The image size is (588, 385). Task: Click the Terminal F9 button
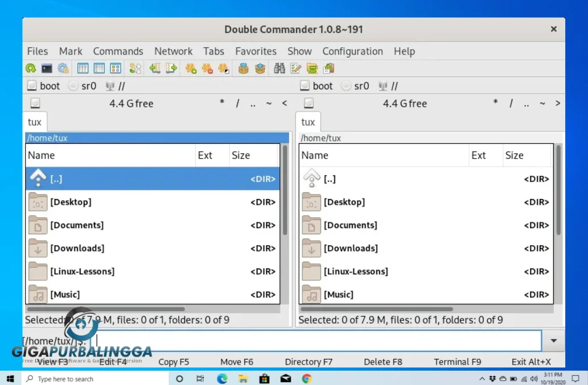click(x=458, y=362)
